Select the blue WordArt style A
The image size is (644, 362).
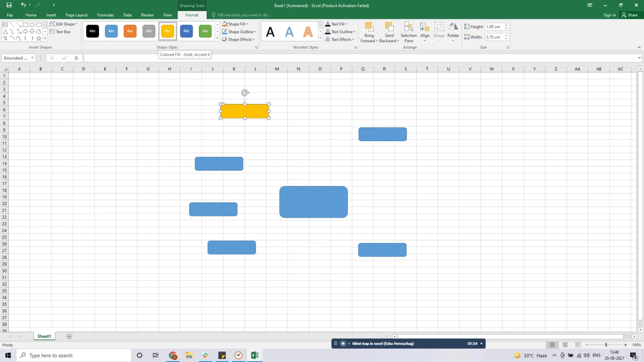tap(288, 31)
